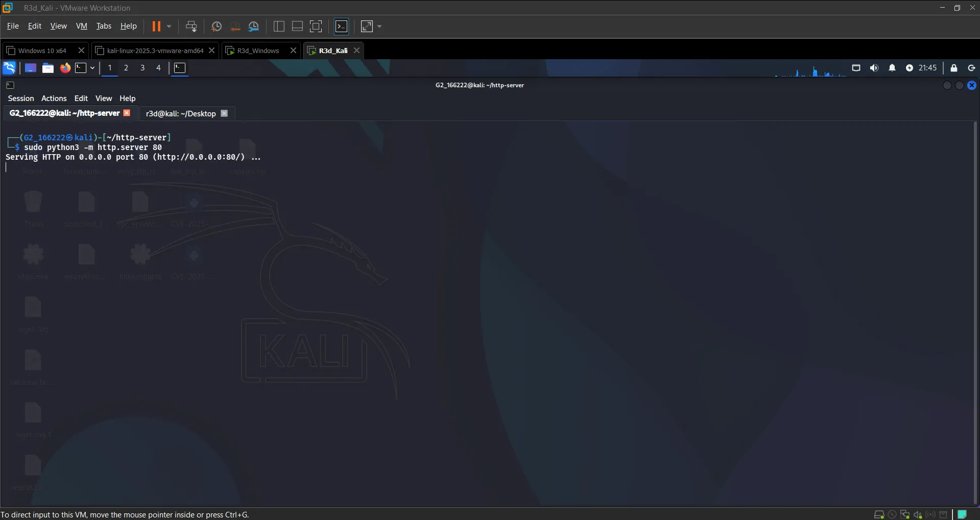
Task: Open the terminal View menu
Action: point(104,98)
